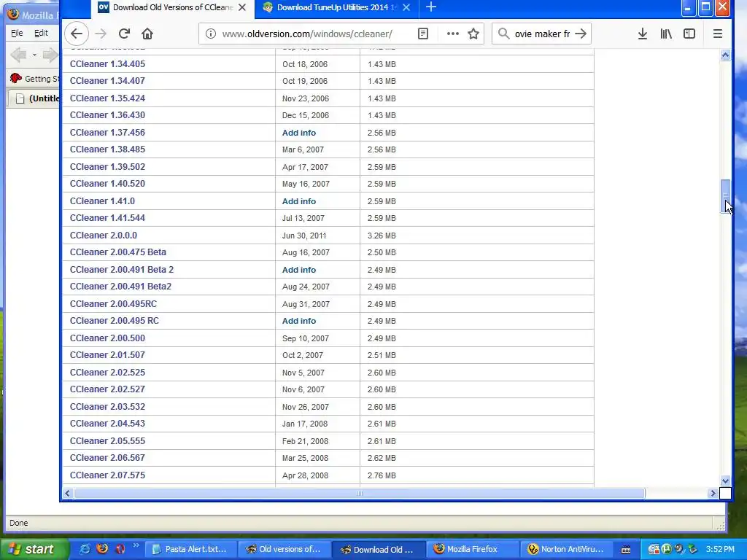This screenshot has height=560, width=747.
Task: Open Firefox library icon
Action: pyautogui.click(x=666, y=34)
